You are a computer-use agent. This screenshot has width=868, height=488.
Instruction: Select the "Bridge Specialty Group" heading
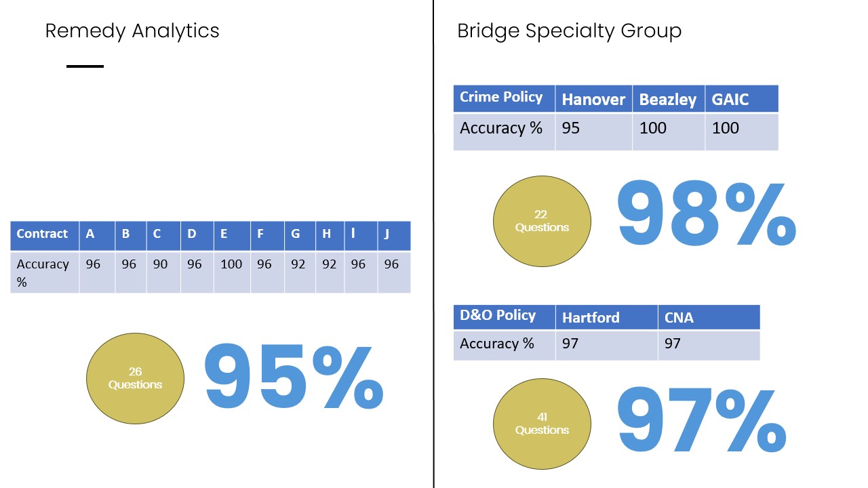569,31
